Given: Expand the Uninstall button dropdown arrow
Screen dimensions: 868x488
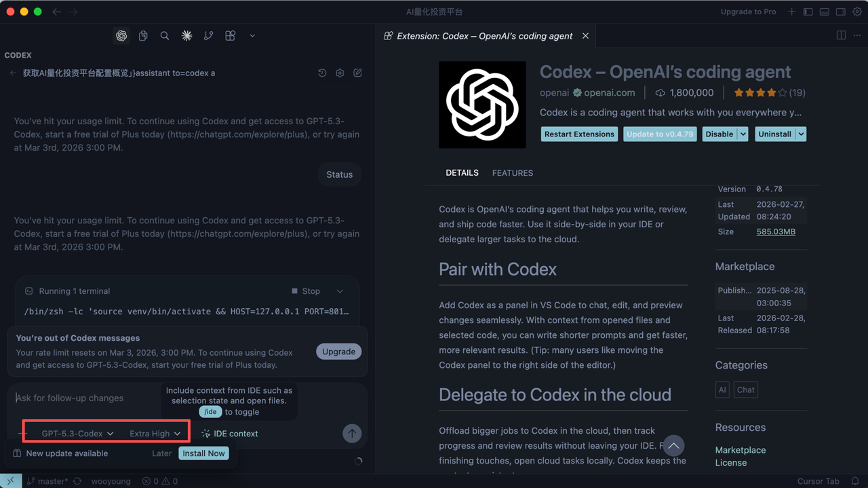Looking at the screenshot, I should point(802,134).
